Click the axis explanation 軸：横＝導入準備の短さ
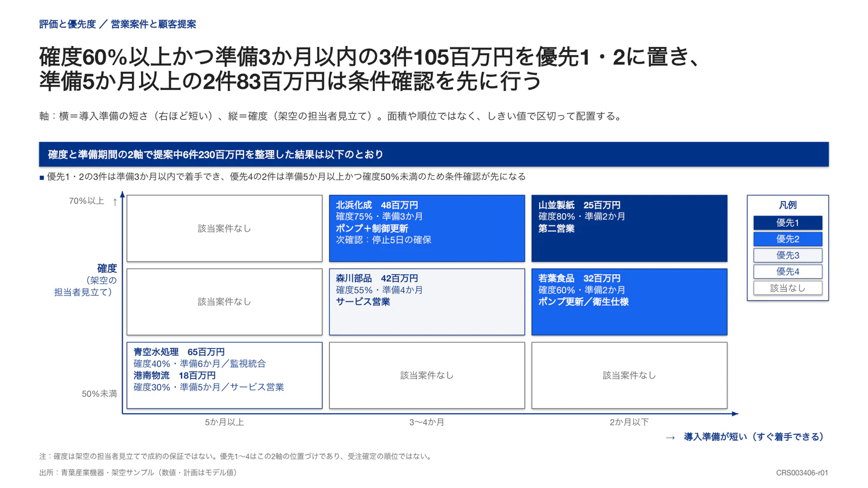The width and height of the screenshot is (868, 488). click(x=332, y=116)
